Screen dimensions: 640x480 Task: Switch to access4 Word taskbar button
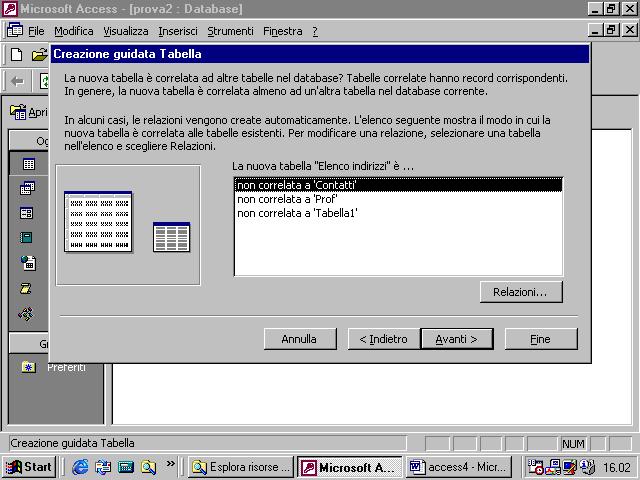click(x=459, y=467)
